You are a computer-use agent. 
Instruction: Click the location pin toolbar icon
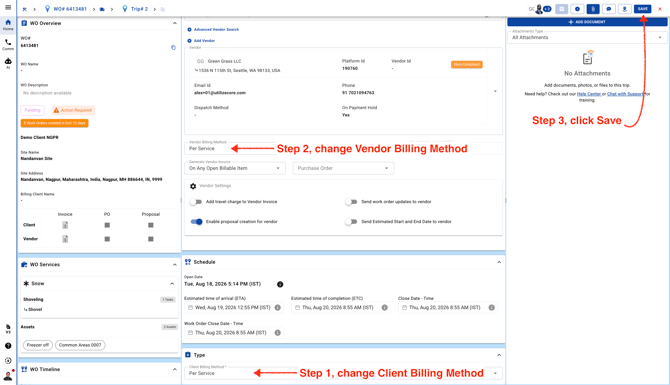pyautogui.click(x=625, y=9)
